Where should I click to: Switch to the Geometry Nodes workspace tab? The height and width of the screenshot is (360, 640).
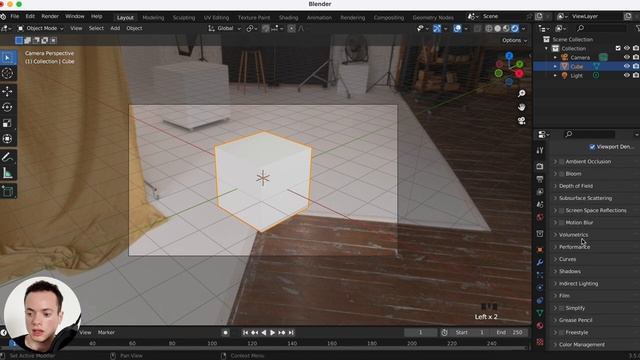click(433, 18)
